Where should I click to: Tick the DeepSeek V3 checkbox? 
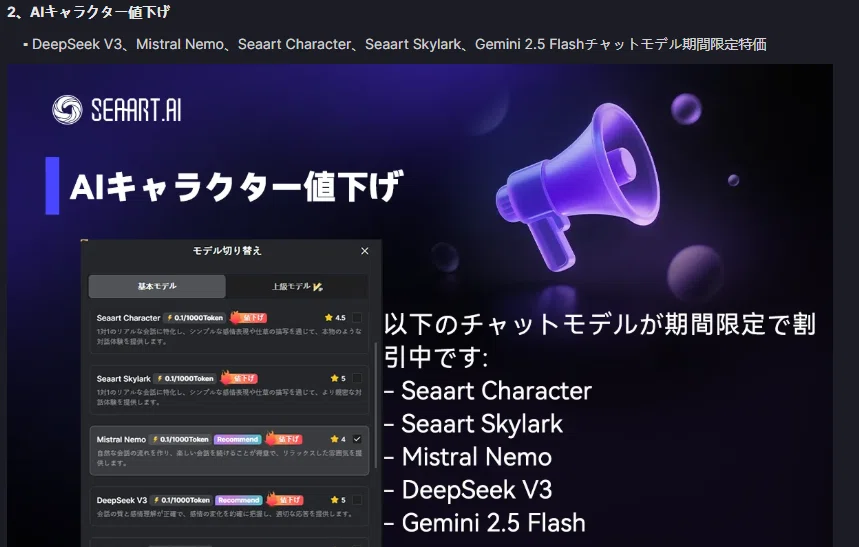pyautogui.click(x=357, y=500)
